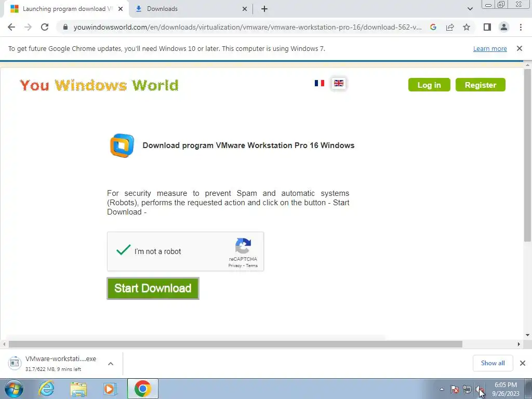View site security lock info

pyautogui.click(x=65, y=27)
